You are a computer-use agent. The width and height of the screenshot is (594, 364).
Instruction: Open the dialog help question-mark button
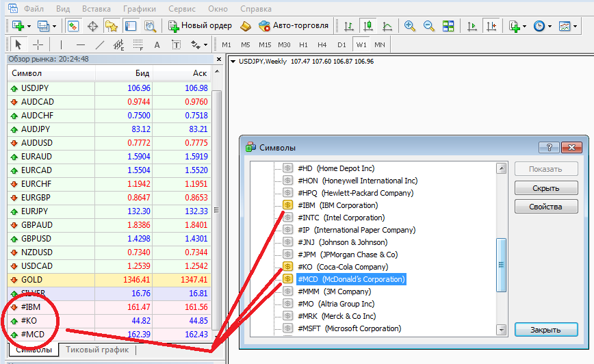click(x=550, y=147)
